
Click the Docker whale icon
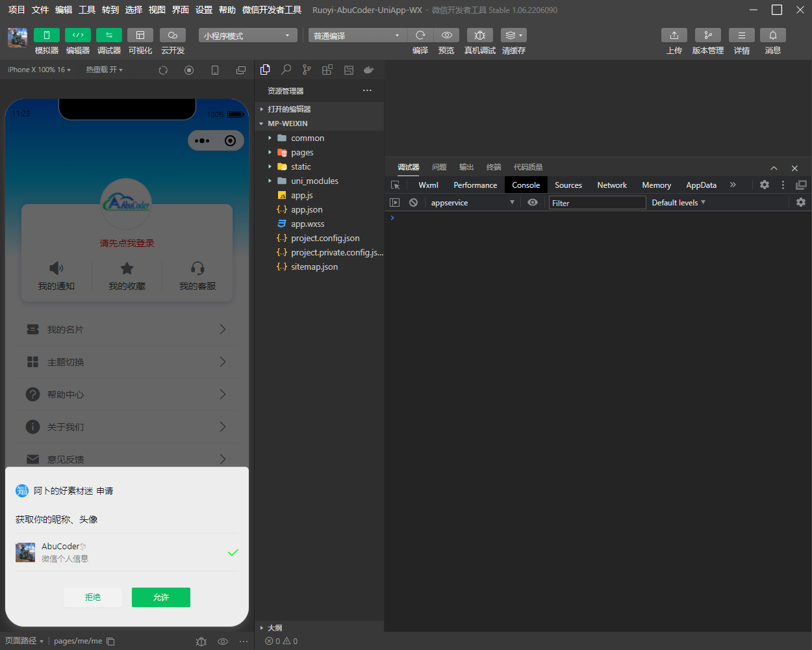[x=369, y=70]
